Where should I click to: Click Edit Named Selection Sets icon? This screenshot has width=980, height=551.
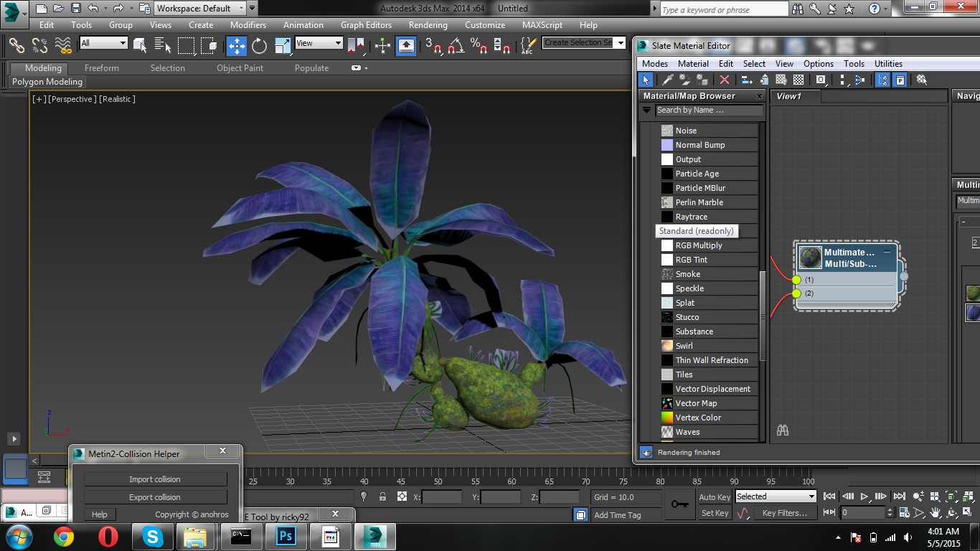(527, 46)
